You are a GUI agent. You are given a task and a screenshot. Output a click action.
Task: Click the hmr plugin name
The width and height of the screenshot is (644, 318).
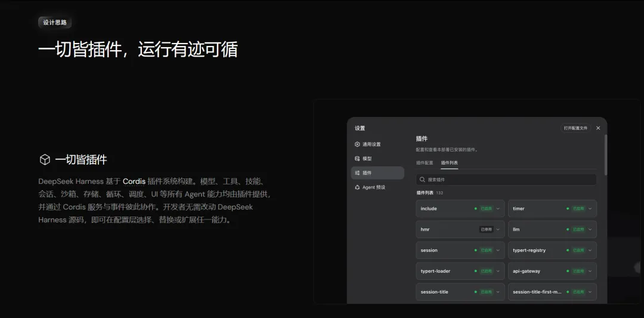coord(425,230)
